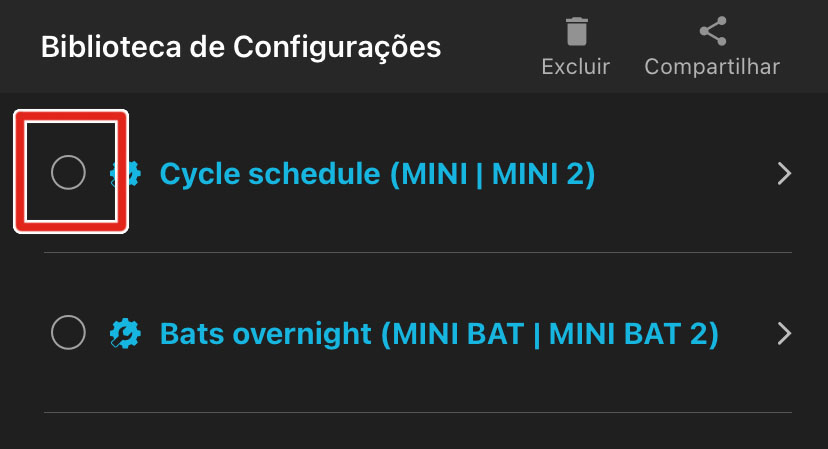Click the divider line below Cycle schedule
This screenshot has height=449, width=828.
(x=417, y=253)
